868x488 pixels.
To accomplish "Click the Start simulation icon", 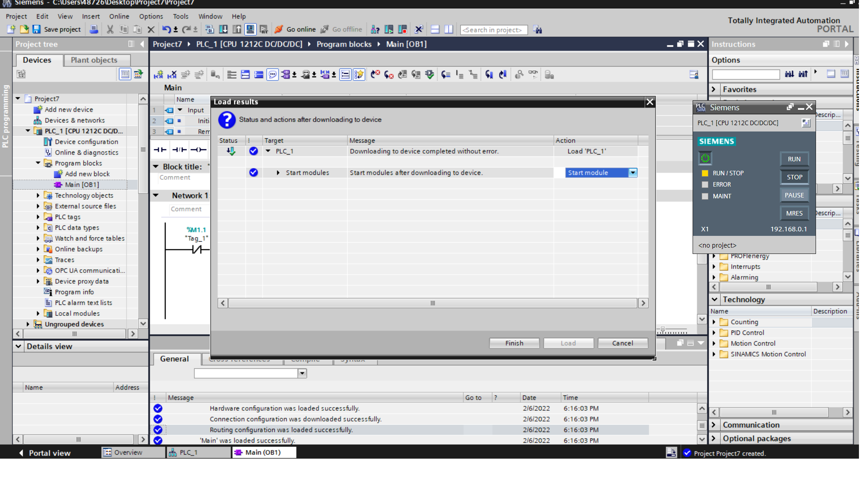I will [250, 29].
